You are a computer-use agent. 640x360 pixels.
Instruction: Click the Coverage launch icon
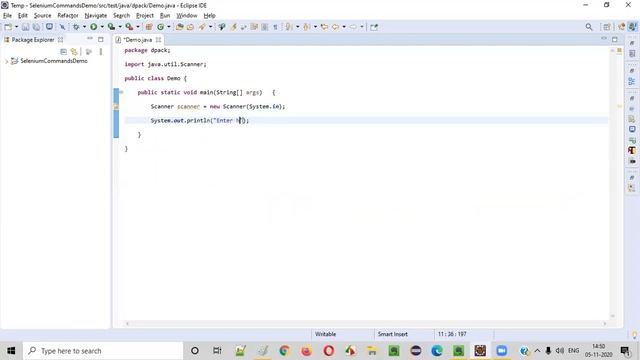point(111,27)
